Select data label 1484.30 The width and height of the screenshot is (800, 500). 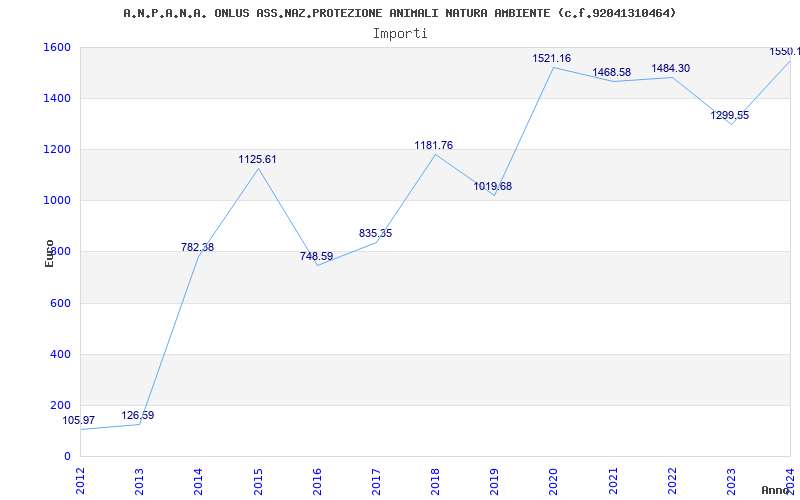[x=670, y=68]
